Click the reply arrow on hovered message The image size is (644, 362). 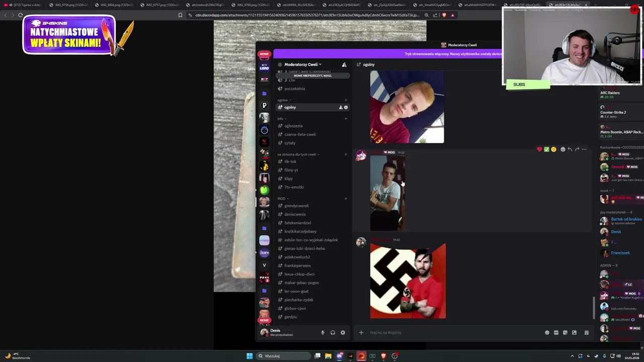click(x=570, y=149)
